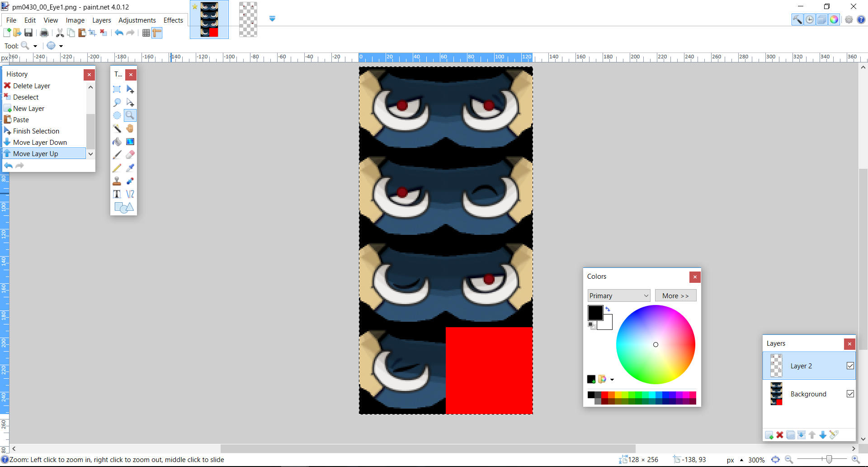The width and height of the screenshot is (868, 467).
Task: Open the zoom tool selection mode dropdown
Action: coord(61,46)
